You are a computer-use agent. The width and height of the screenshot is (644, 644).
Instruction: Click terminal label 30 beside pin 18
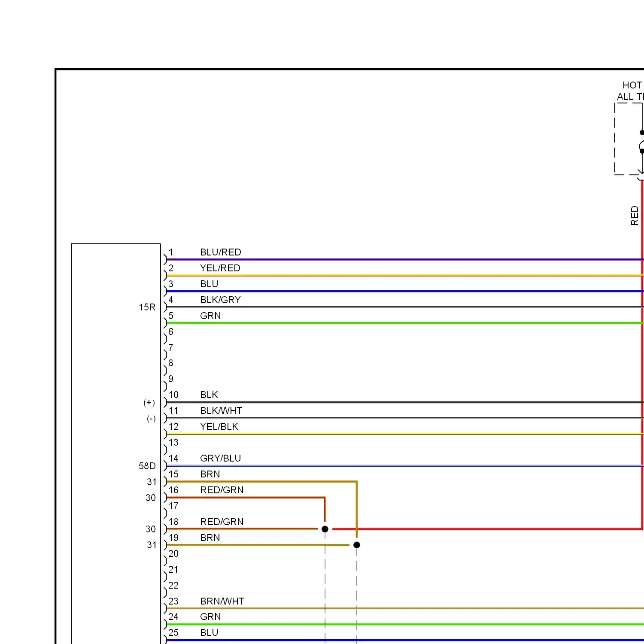click(x=151, y=529)
